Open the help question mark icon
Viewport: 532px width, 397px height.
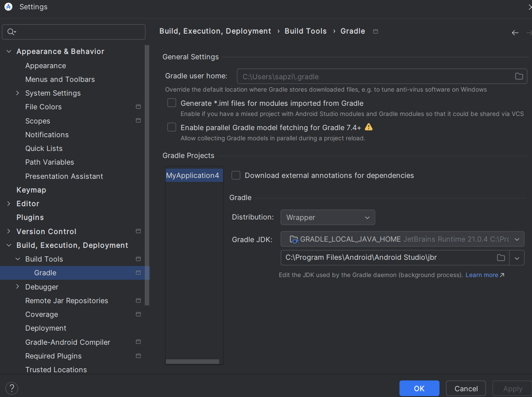(12, 389)
